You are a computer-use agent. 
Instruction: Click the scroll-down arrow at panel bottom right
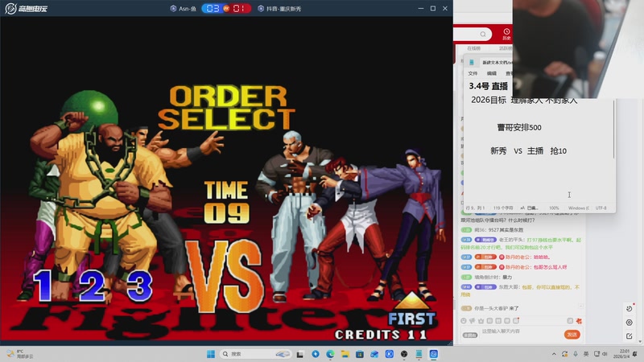640,341
